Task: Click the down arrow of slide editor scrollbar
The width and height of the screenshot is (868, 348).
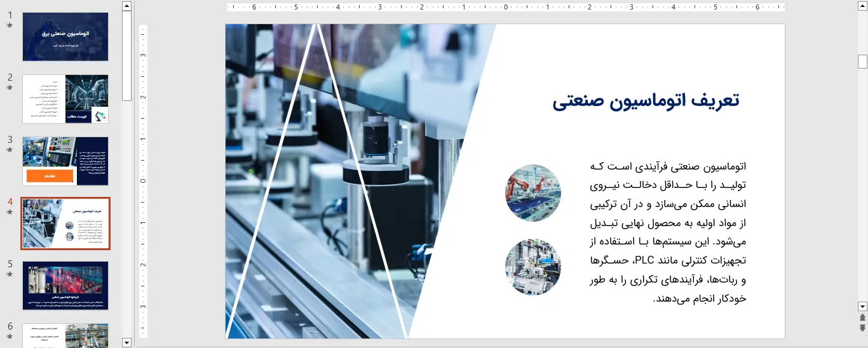Action: pyautogui.click(x=862, y=306)
